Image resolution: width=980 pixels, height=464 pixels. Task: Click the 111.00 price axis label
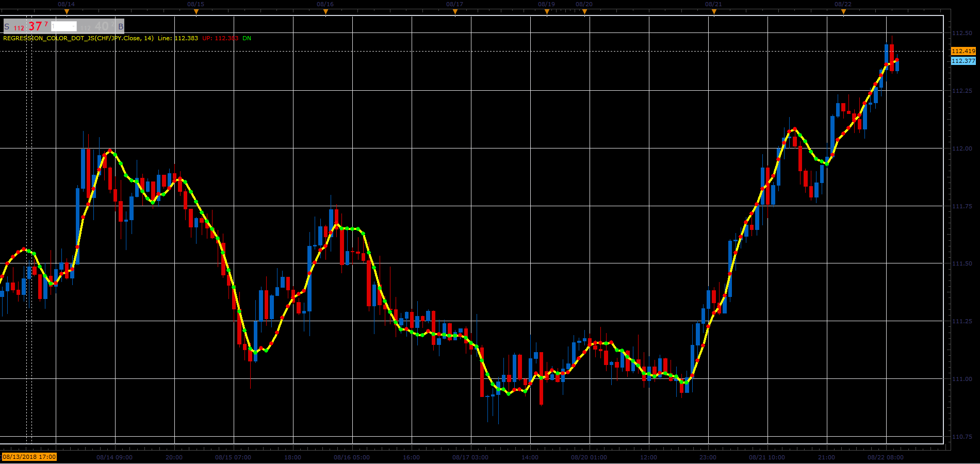pos(962,379)
